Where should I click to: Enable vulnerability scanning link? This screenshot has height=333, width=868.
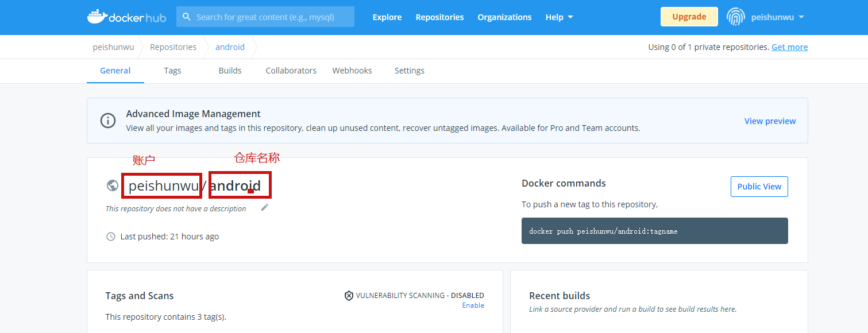473,305
